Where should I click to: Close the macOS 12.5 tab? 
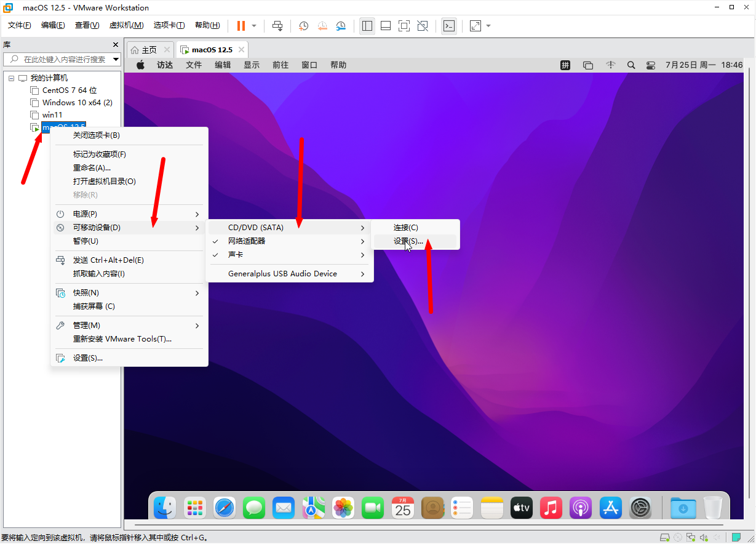[x=242, y=50]
